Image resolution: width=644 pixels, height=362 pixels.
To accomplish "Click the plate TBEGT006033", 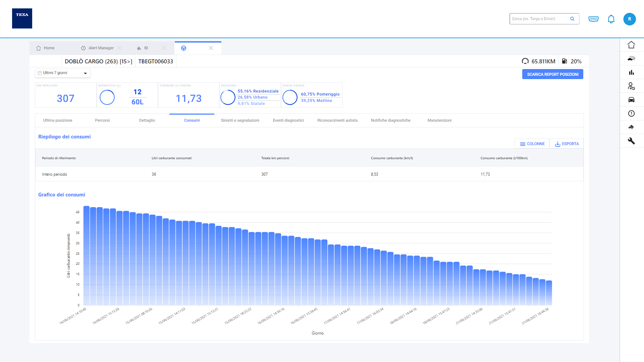I will (x=156, y=61).
